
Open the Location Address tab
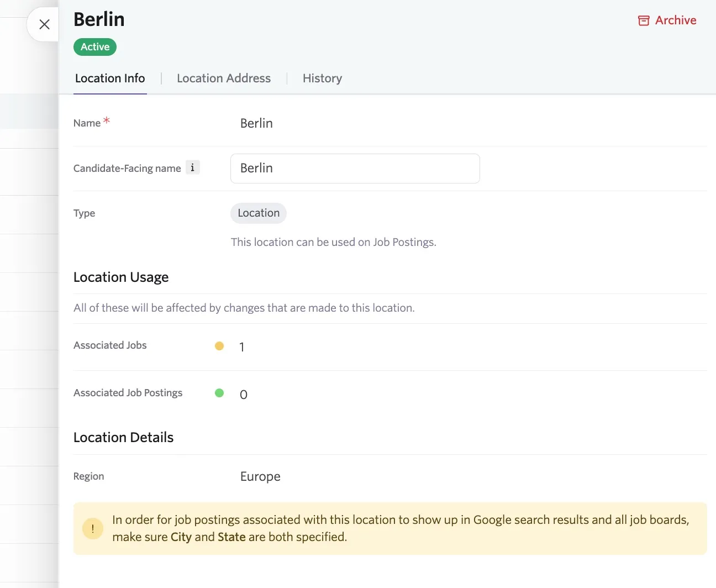pos(224,78)
